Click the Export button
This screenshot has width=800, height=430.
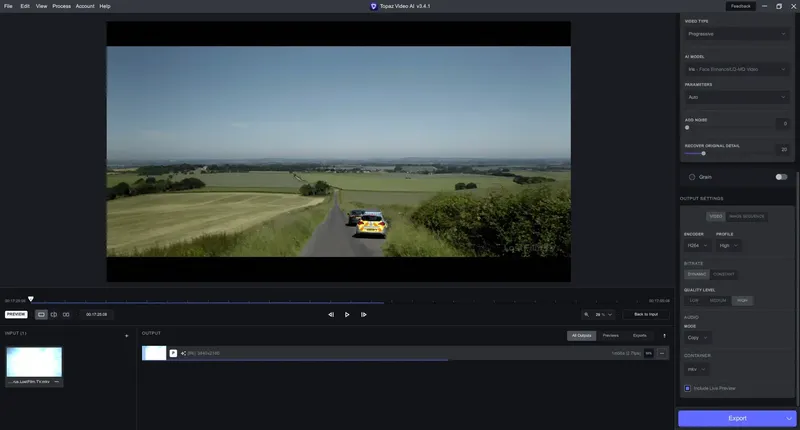737,418
